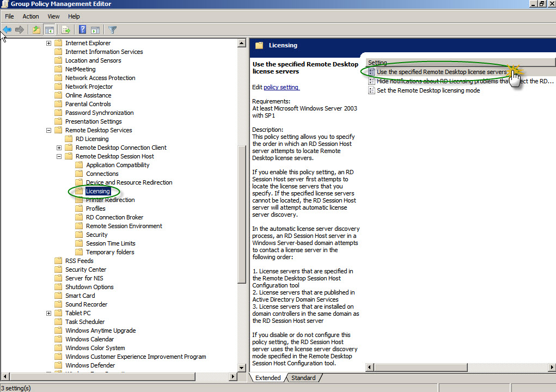
Task: Click the Windows Defender folder icon
Action: pyautogui.click(x=58, y=365)
